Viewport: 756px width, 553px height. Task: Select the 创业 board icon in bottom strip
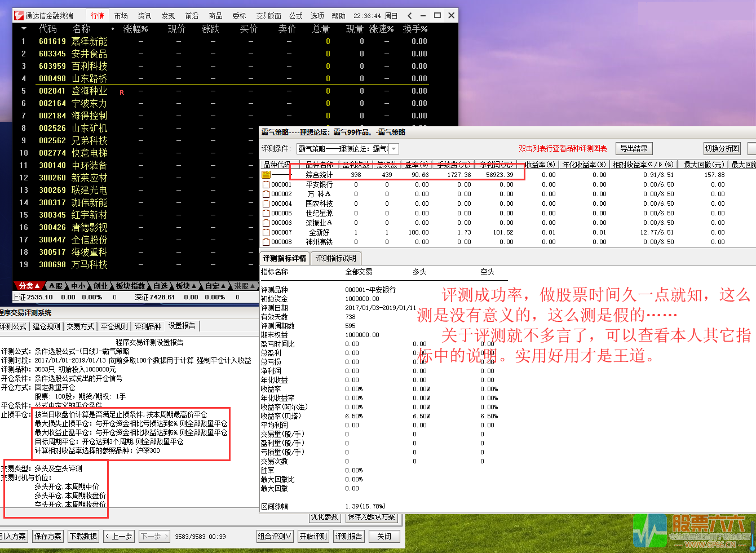click(99, 286)
